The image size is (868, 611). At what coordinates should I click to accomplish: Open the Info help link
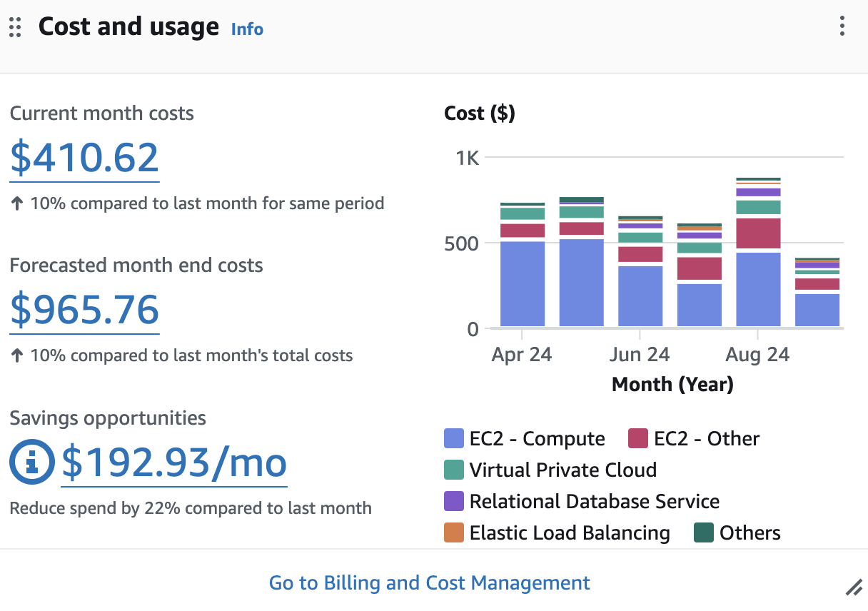[x=246, y=29]
